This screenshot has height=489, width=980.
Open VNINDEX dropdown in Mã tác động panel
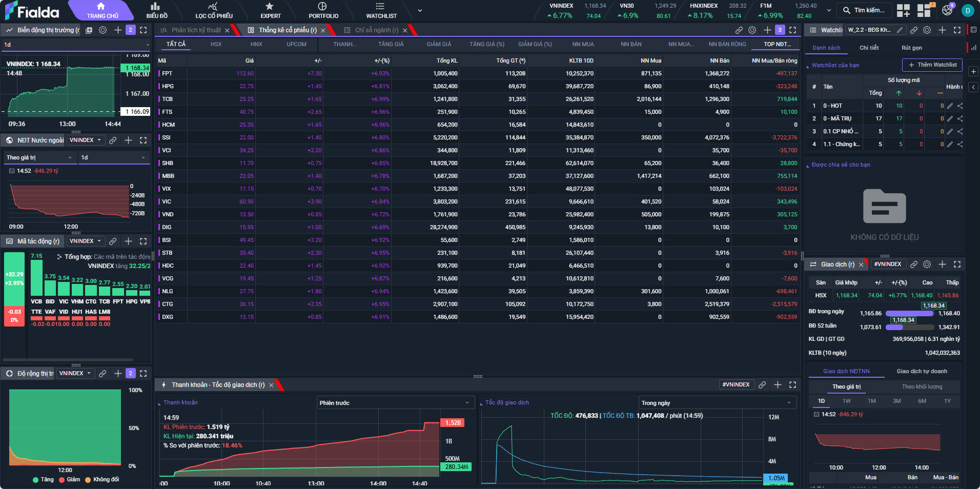[86, 241]
